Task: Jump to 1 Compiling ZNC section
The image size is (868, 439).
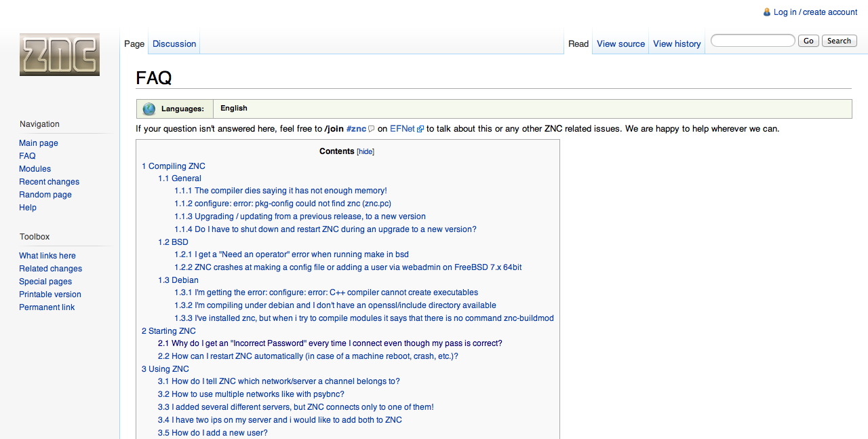Action: [174, 166]
